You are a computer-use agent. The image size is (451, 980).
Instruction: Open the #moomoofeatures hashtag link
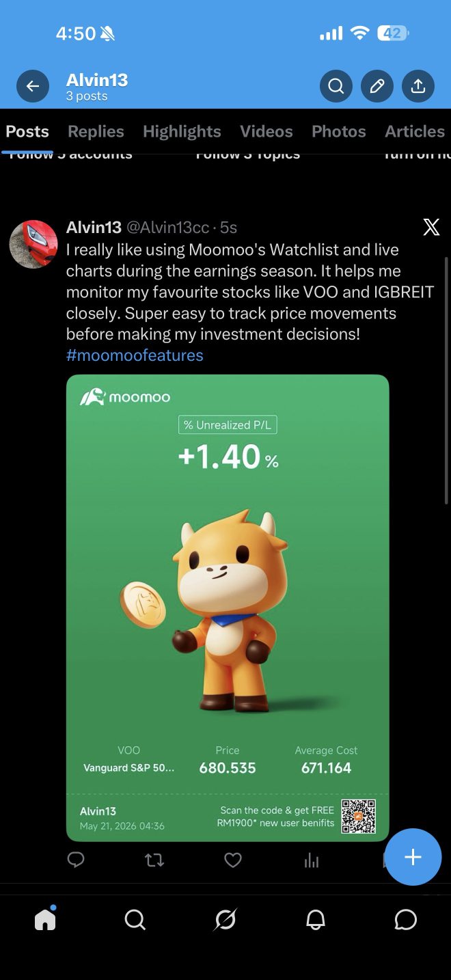[135, 355]
